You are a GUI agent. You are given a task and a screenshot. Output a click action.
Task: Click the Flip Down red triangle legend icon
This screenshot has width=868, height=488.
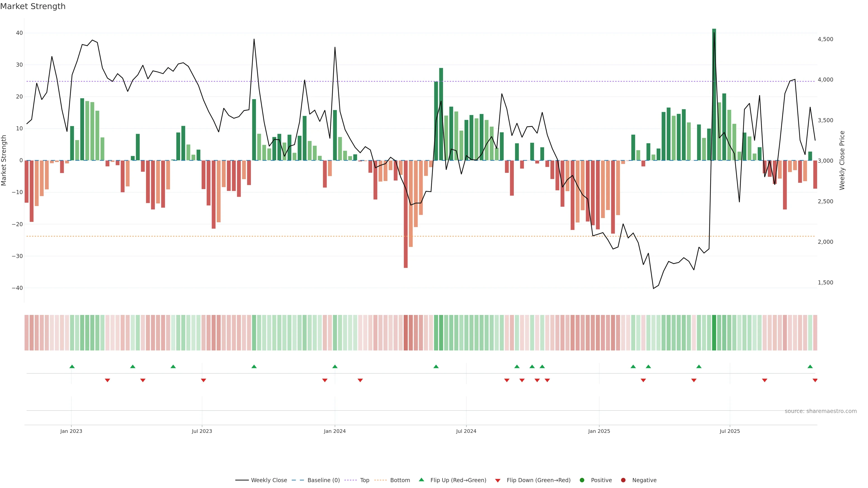click(498, 480)
